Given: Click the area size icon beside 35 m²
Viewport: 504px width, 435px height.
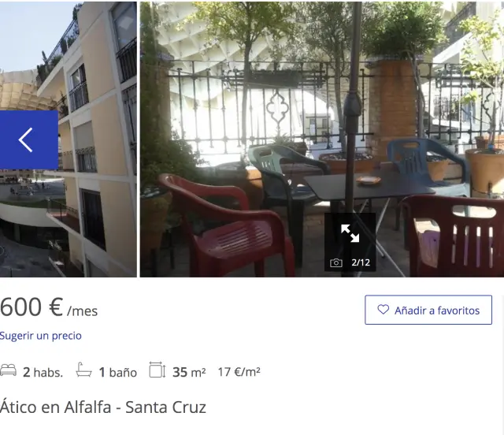Looking at the screenshot, I should click(x=157, y=370).
